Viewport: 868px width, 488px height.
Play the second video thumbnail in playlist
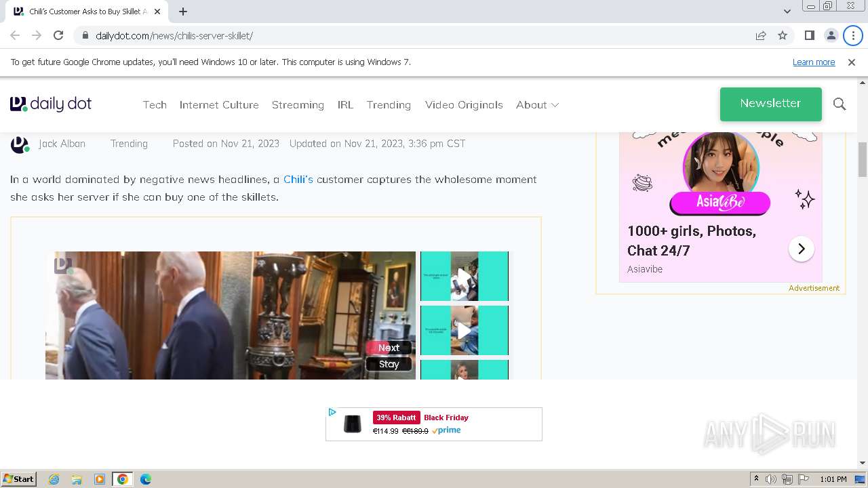coord(465,330)
